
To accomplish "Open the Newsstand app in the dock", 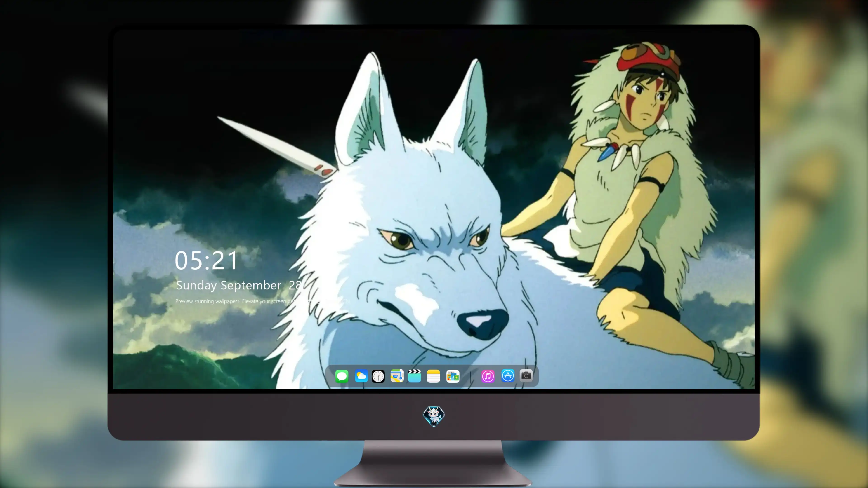I will (x=453, y=376).
